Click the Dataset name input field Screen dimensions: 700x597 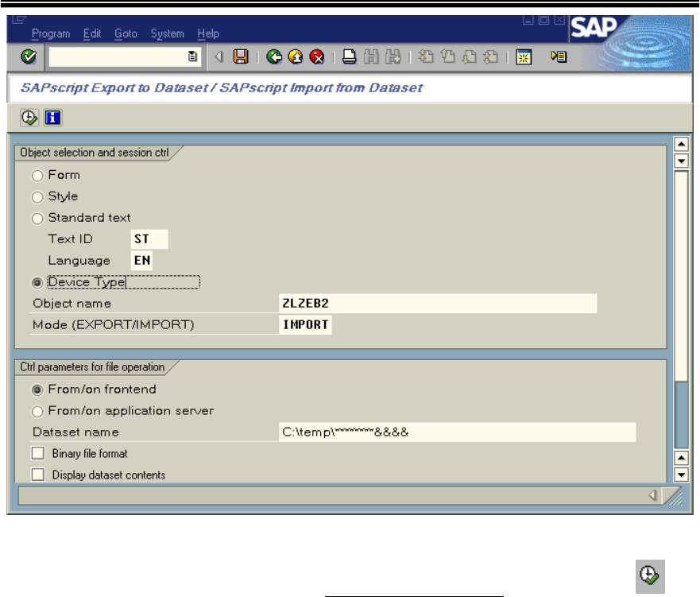pyautogui.click(x=458, y=432)
